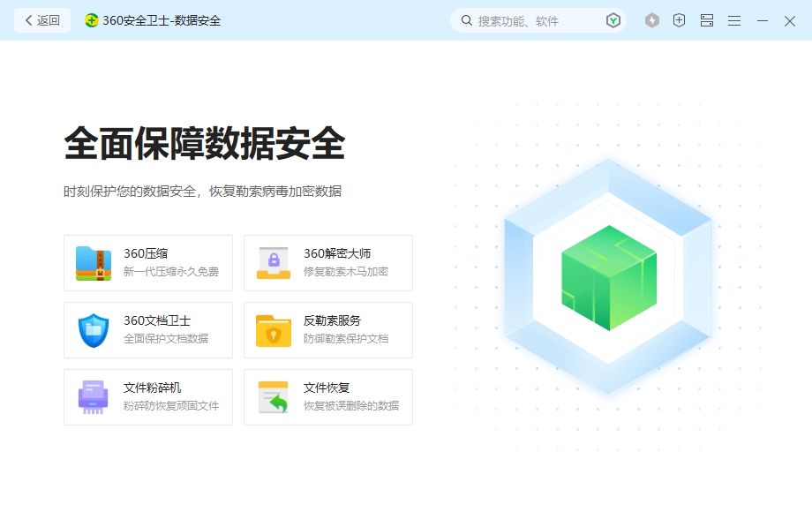Viewport: 812px width, 512px height.
Task: Click the blue shield 360文档卫士 icon
Action: point(94,330)
